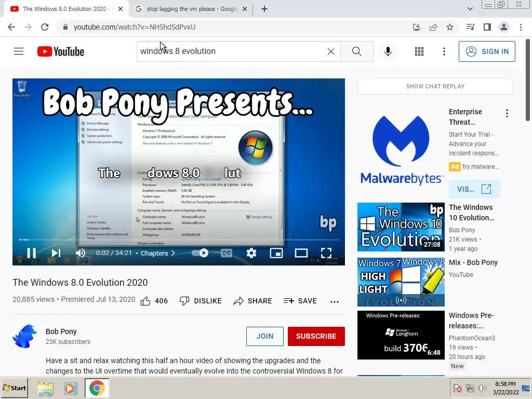
Task: Toggle the autoplay switch
Action: (x=200, y=253)
